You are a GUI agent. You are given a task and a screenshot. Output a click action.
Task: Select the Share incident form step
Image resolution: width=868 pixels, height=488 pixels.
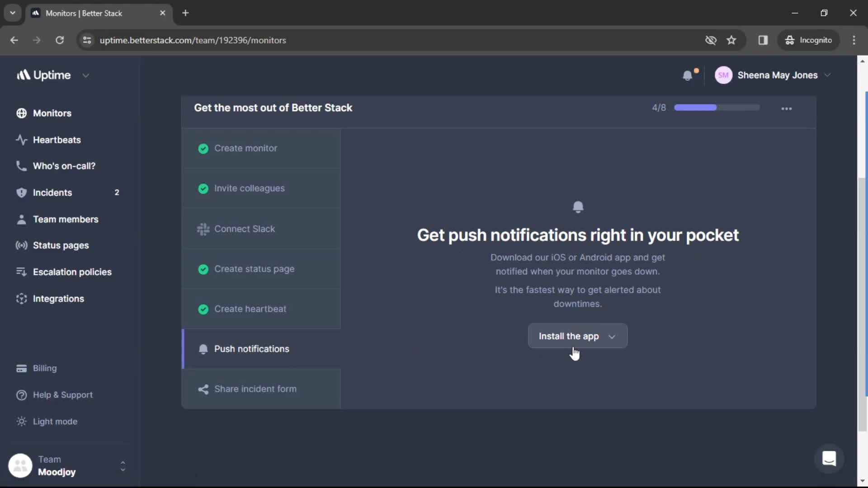(x=261, y=389)
